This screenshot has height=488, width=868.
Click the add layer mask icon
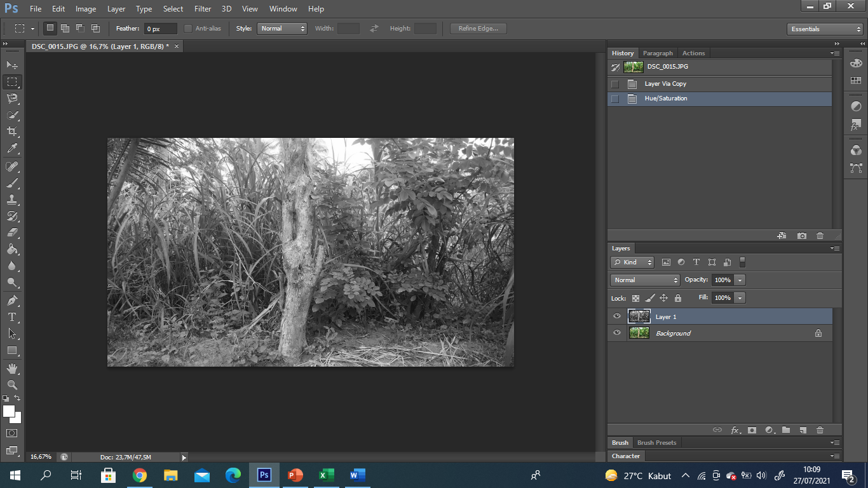tap(752, 430)
